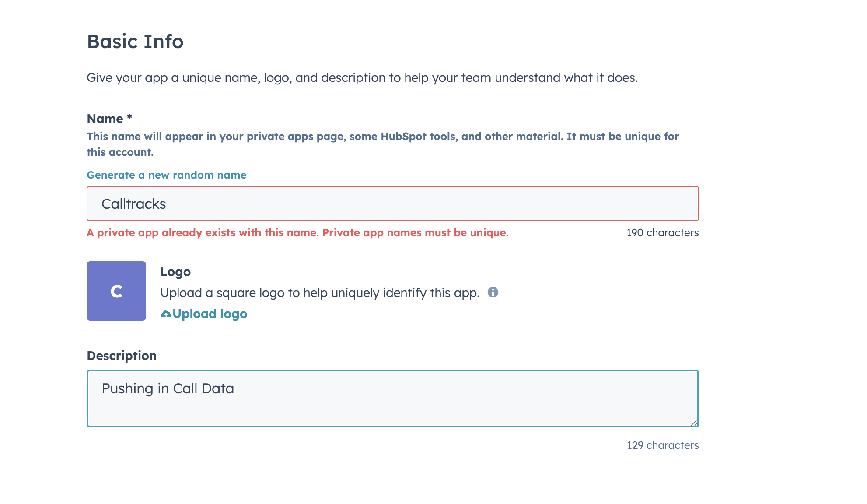Select the purple C logo placeholder
867x504 pixels.
(116, 291)
